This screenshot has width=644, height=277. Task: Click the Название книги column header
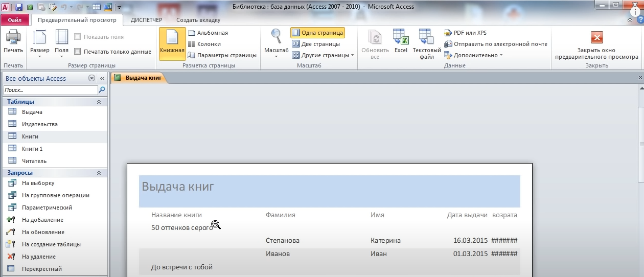176,215
